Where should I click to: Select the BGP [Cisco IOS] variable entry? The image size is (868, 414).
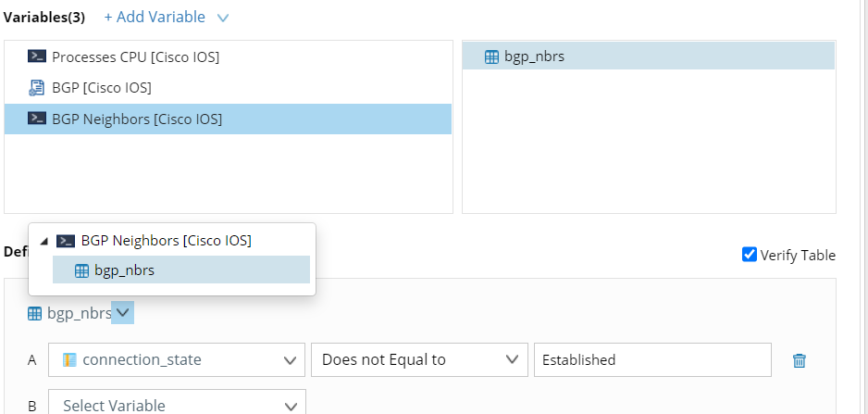click(101, 88)
